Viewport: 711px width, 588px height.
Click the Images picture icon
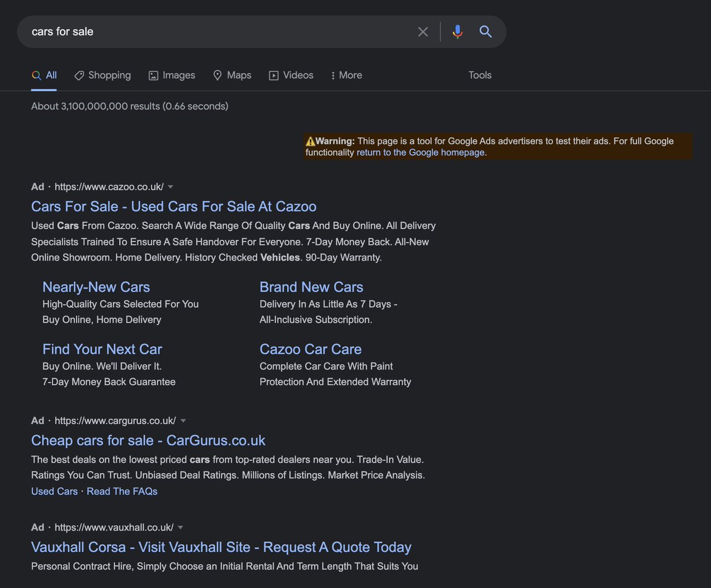(153, 75)
